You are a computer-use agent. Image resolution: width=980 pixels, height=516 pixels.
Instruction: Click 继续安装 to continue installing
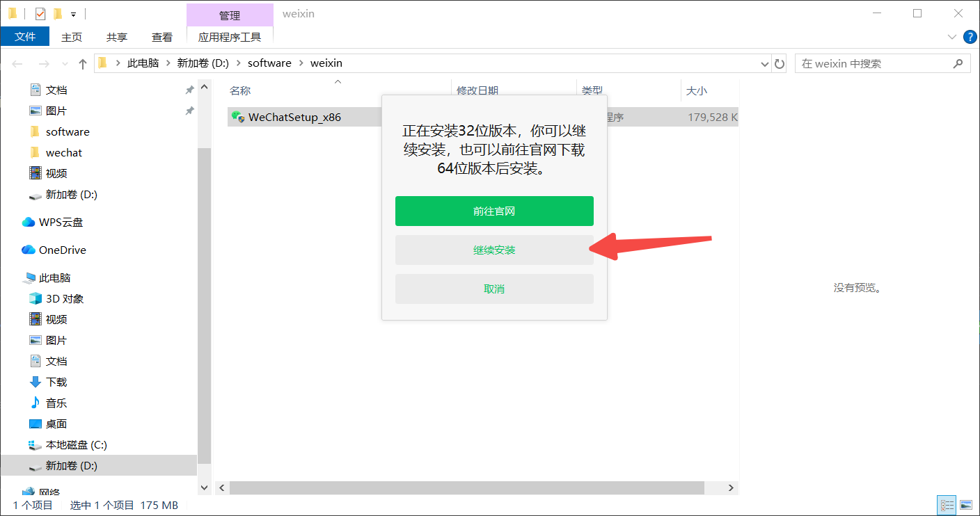[494, 250]
